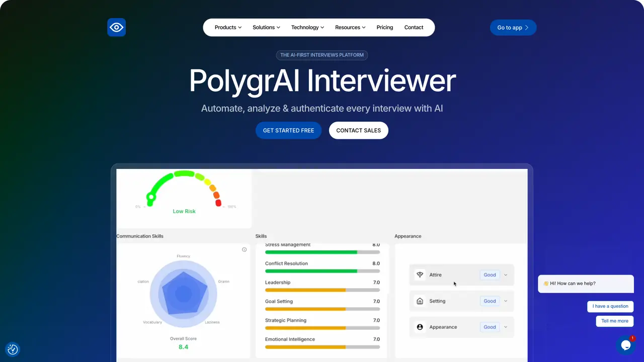Viewport: 644px width, 362px height.
Task: Choose 'I have a question' chat option
Action: (610, 306)
